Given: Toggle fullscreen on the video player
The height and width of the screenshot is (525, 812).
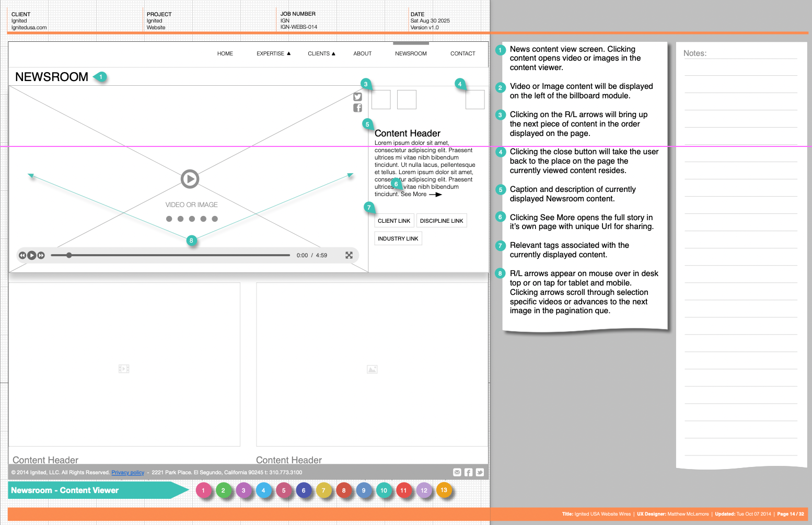Looking at the screenshot, I should click(349, 255).
